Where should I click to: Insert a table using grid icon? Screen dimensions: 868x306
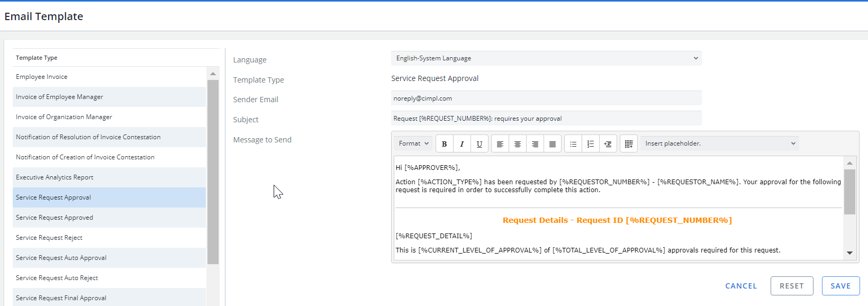pyautogui.click(x=629, y=143)
